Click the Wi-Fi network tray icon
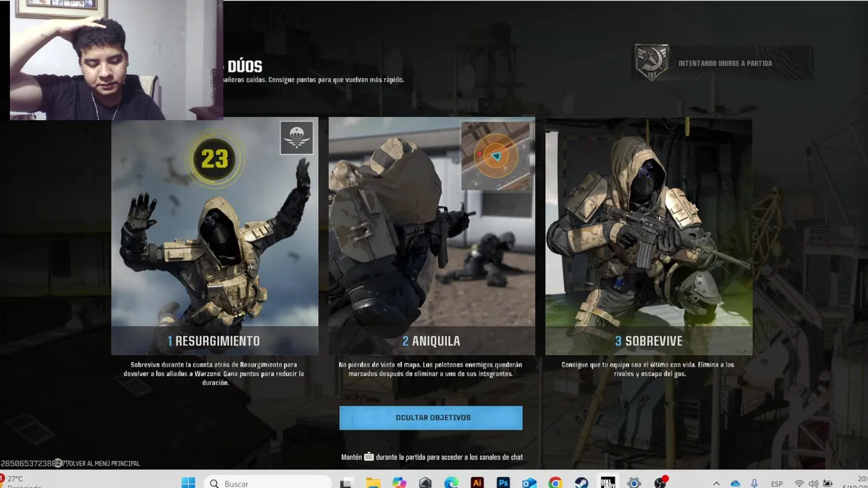The width and height of the screenshot is (868, 488). [x=800, y=484]
